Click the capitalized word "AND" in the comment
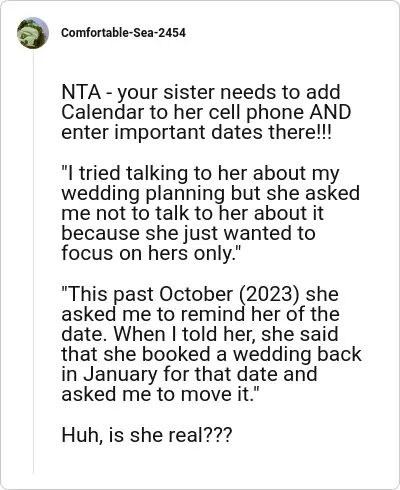Screen dimensions: 400x490 tap(331, 112)
